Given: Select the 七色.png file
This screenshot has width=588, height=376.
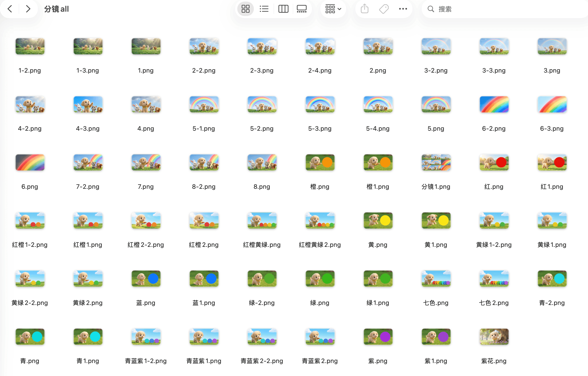Looking at the screenshot, I should [x=436, y=279].
